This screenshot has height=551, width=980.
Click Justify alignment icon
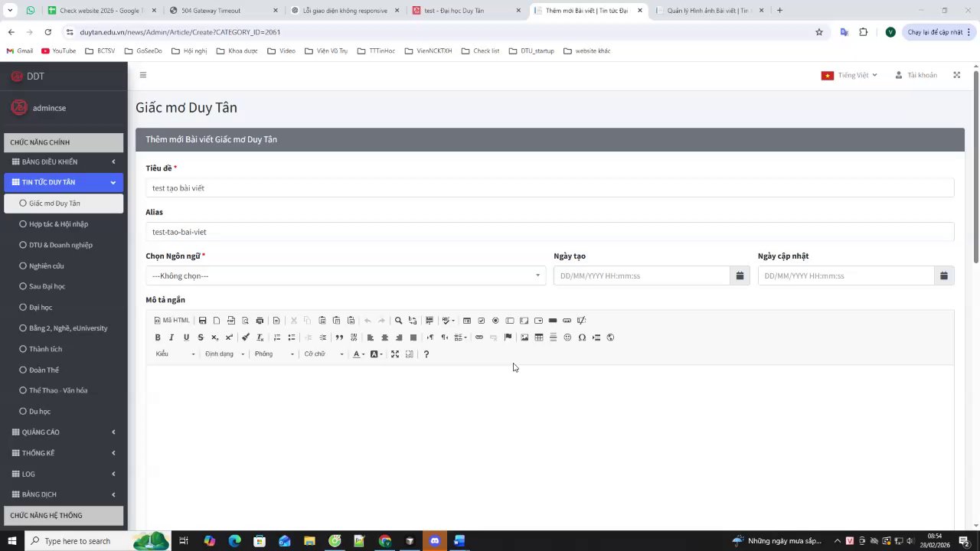tap(413, 337)
